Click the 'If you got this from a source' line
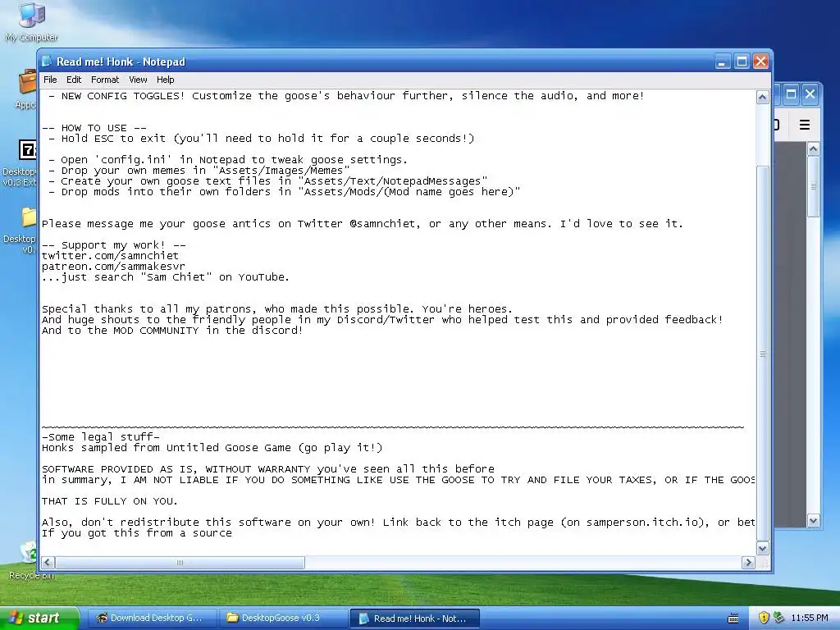Viewport: 840px width, 630px height. (x=137, y=533)
